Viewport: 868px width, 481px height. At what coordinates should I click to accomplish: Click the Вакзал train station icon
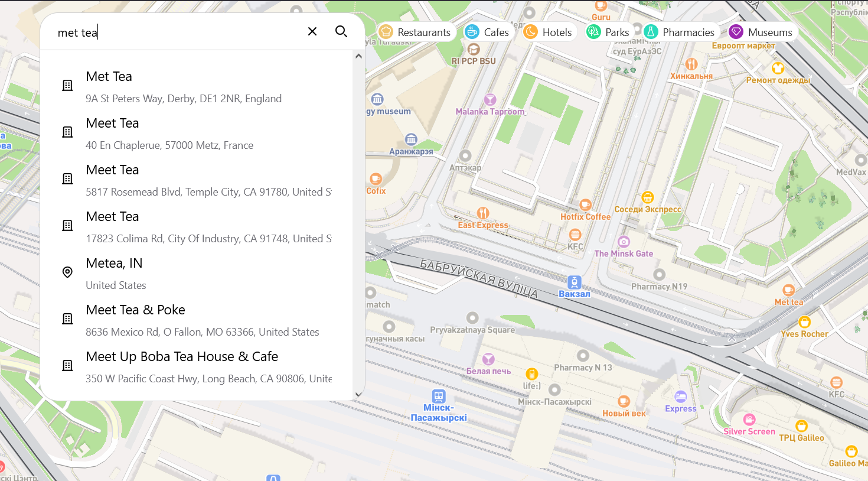pos(574,282)
